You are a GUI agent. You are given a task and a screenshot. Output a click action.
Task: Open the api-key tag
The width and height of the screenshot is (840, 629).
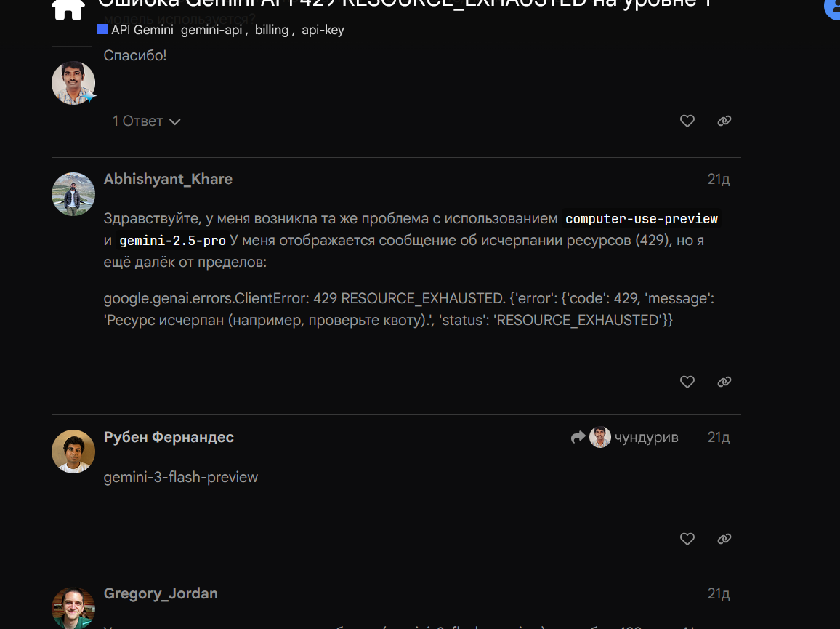(x=323, y=30)
